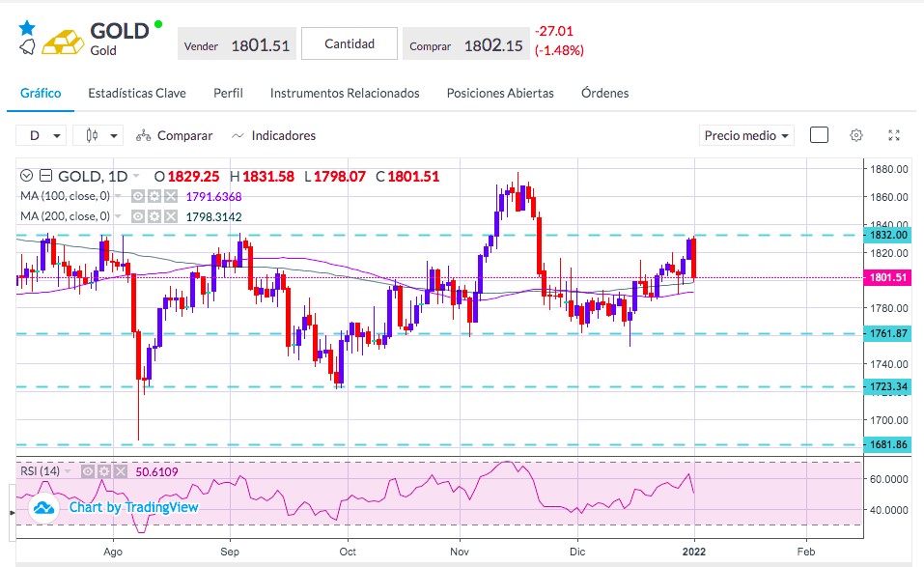Click Comprar at 1802.15
924x567 pixels.
point(466,45)
